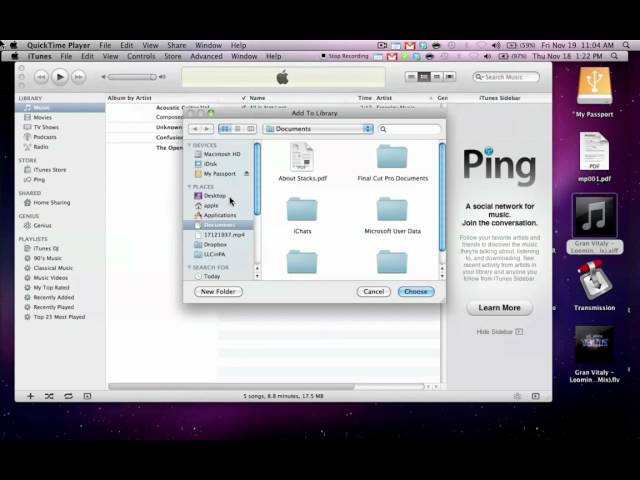
Task: Open the iTunes Advanced menu
Action: 206,56
